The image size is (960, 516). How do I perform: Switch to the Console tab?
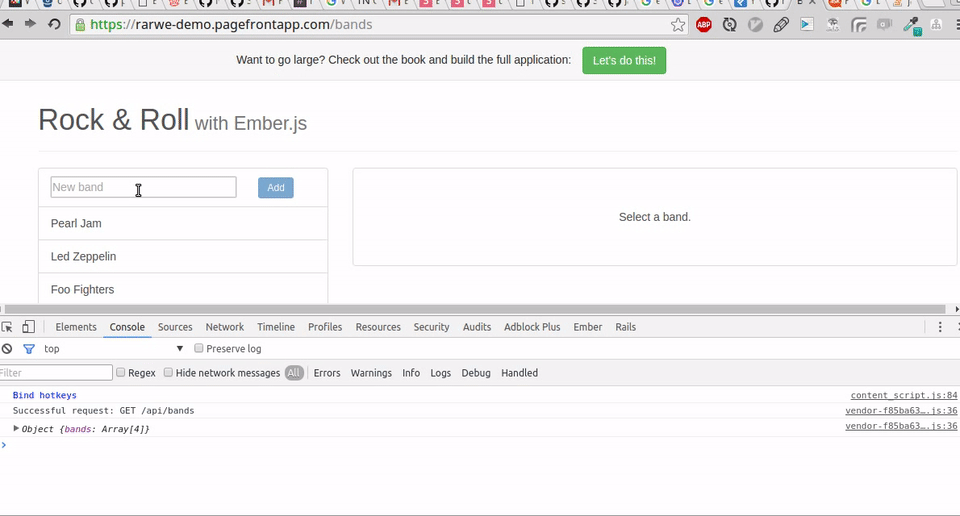click(x=127, y=327)
